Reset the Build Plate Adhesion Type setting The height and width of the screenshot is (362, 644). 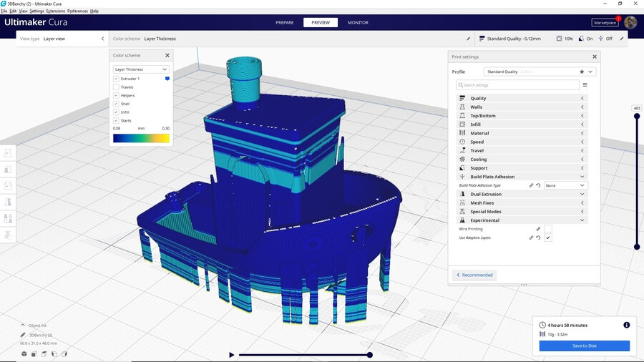click(x=538, y=185)
